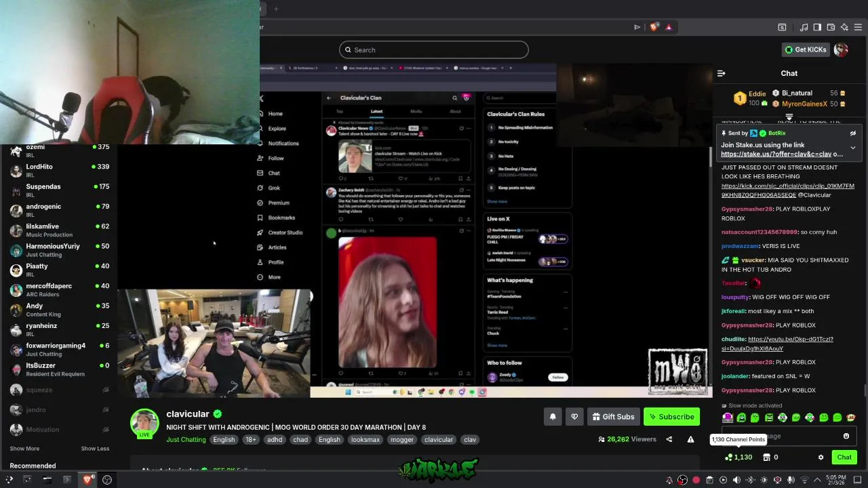The height and width of the screenshot is (488, 868).
Task: Open the Just Chatting category link
Action: pos(186,440)
